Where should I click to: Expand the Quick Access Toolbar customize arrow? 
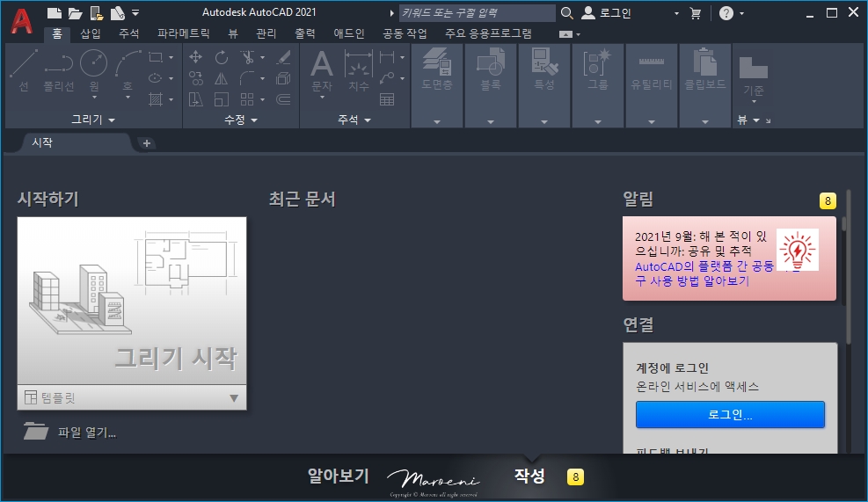click(x=135, y=12)
